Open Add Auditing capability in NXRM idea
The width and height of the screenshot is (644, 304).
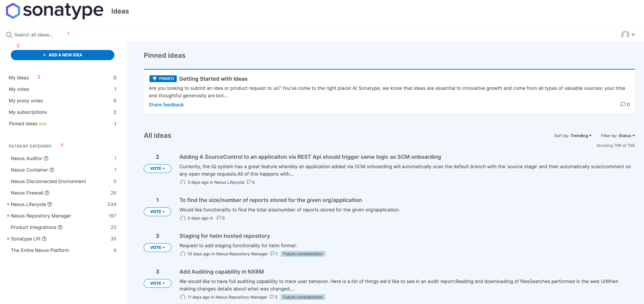222,272
